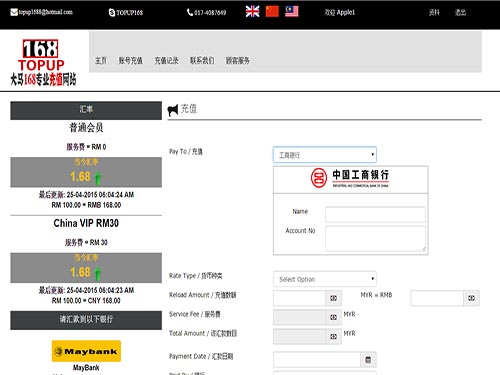Click into the RMB amount field

point(437,298)
